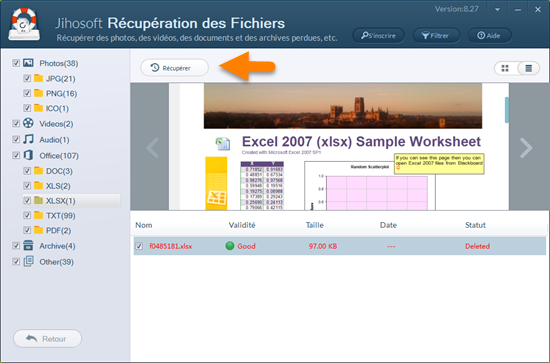This screenshot has height=363, width=550.
Task: Select the Other(39) category
Action: 56,262
